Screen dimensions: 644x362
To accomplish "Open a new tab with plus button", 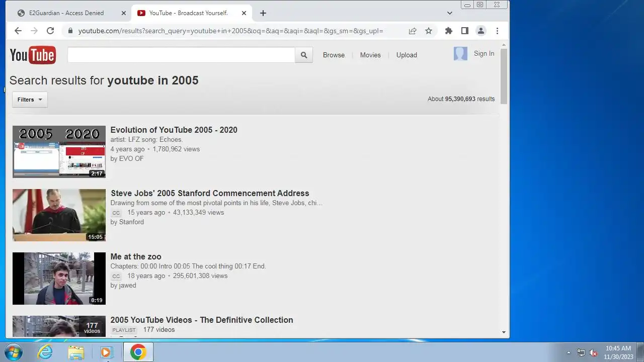I will (263, 13).
